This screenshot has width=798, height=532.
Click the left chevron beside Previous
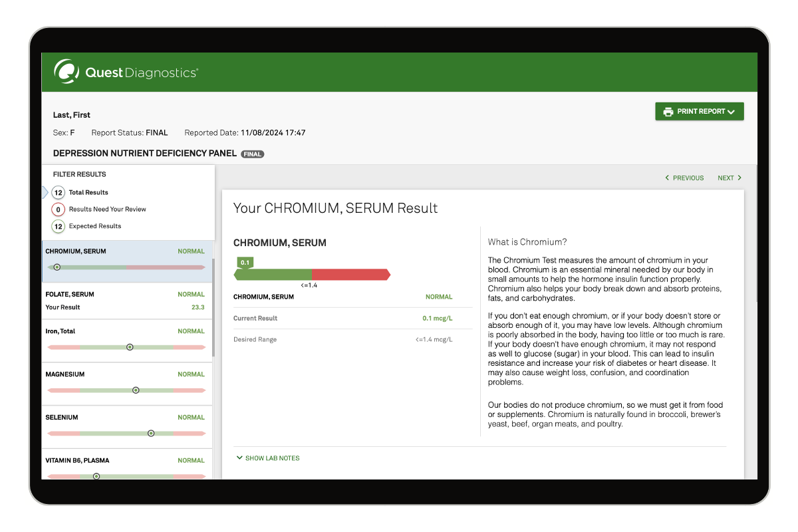pos(668,178)
